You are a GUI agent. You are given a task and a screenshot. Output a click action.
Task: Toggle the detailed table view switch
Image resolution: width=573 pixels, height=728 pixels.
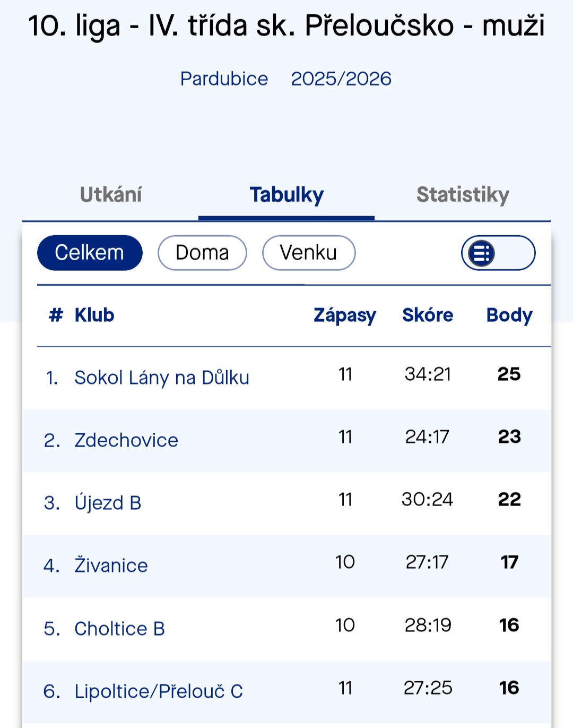tap(498, 253)
